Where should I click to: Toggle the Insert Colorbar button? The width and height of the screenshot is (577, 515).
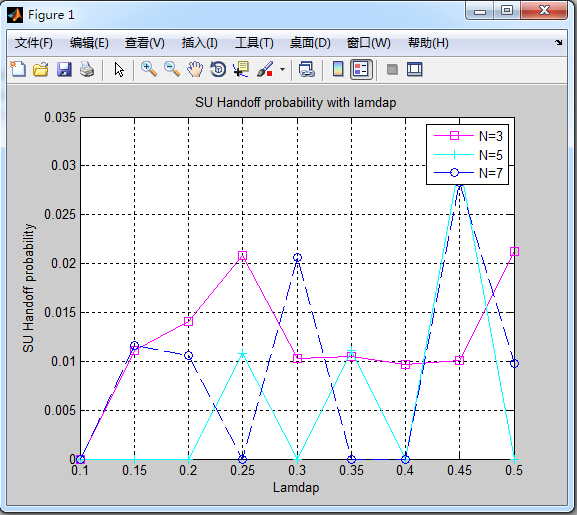click(x=338, y=69)
